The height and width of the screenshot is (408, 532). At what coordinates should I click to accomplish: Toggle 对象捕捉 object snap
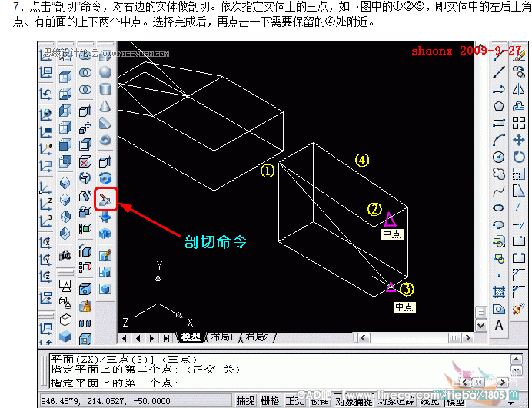354,401
